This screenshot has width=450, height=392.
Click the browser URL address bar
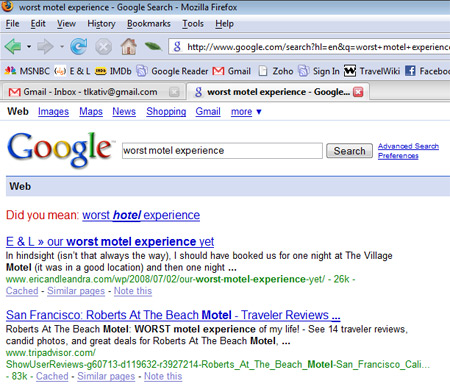309,47
